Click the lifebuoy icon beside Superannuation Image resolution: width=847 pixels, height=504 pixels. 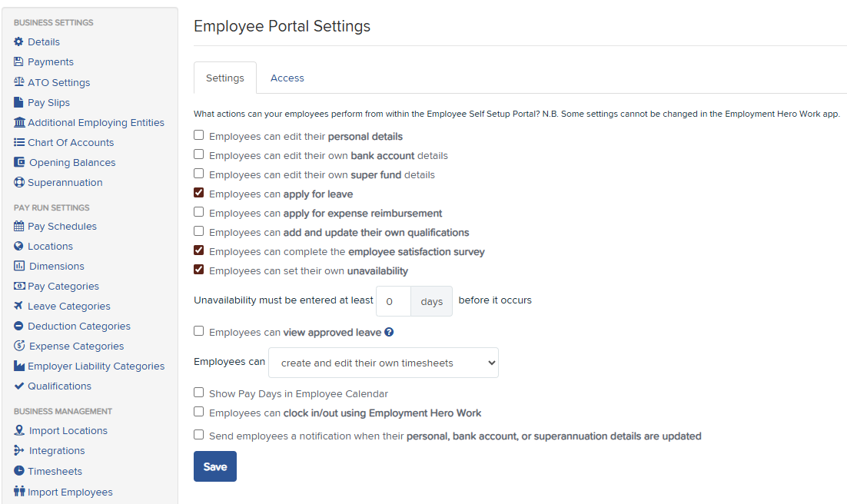(x=19, y=183)
